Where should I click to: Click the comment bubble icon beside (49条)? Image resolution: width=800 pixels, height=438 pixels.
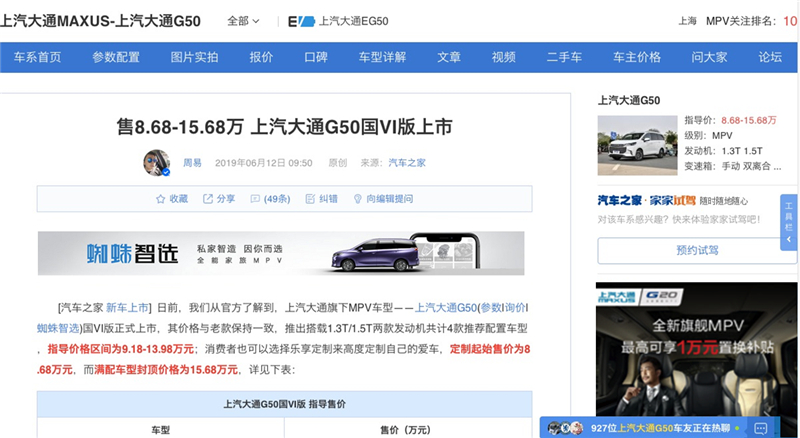tap(255, 199)
